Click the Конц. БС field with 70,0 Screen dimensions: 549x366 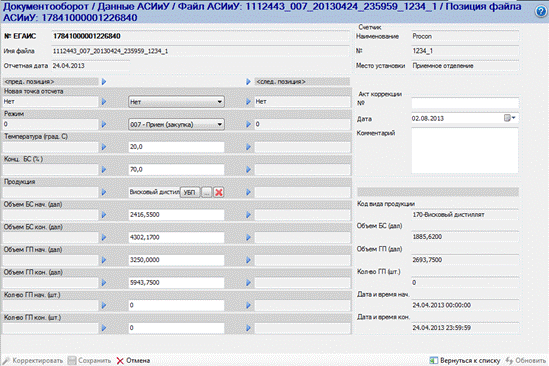pyautogui.click(x=176, y=170)
